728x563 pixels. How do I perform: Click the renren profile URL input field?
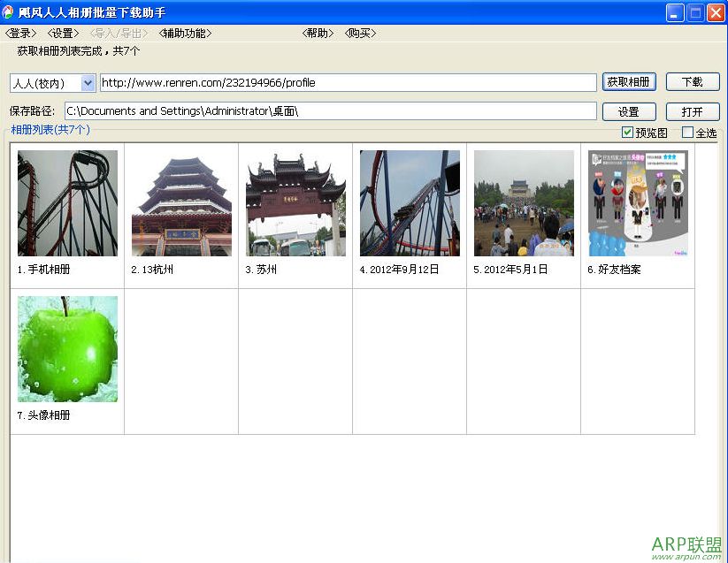click(x=348, y=83)
